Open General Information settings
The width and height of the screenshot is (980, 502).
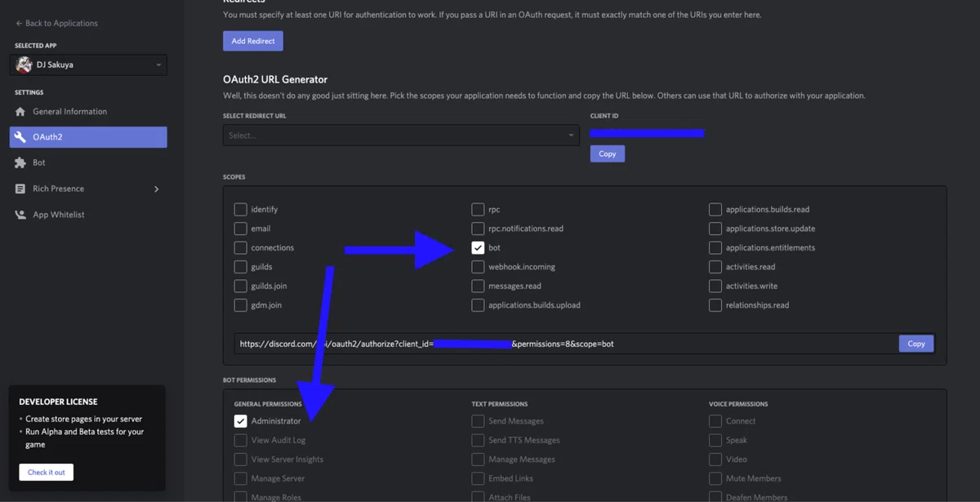[x=88, y=112]
